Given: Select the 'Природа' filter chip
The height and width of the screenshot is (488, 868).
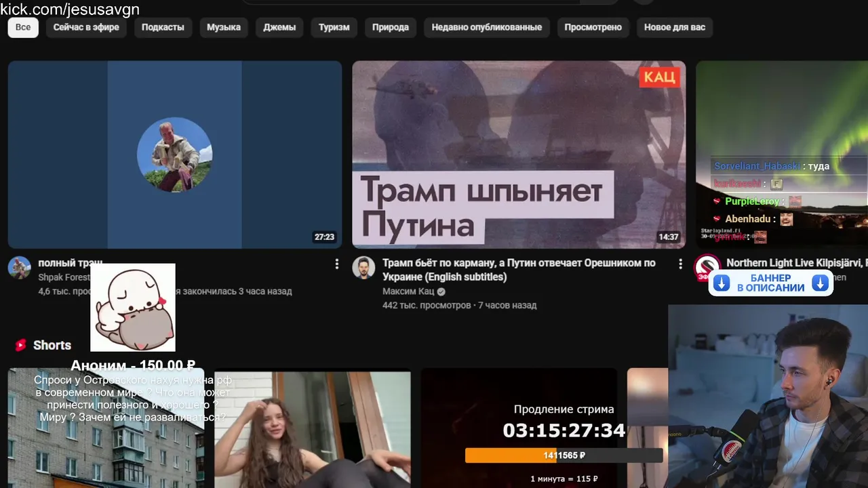Looking at the screenshot, I should (x=391, y=27).
